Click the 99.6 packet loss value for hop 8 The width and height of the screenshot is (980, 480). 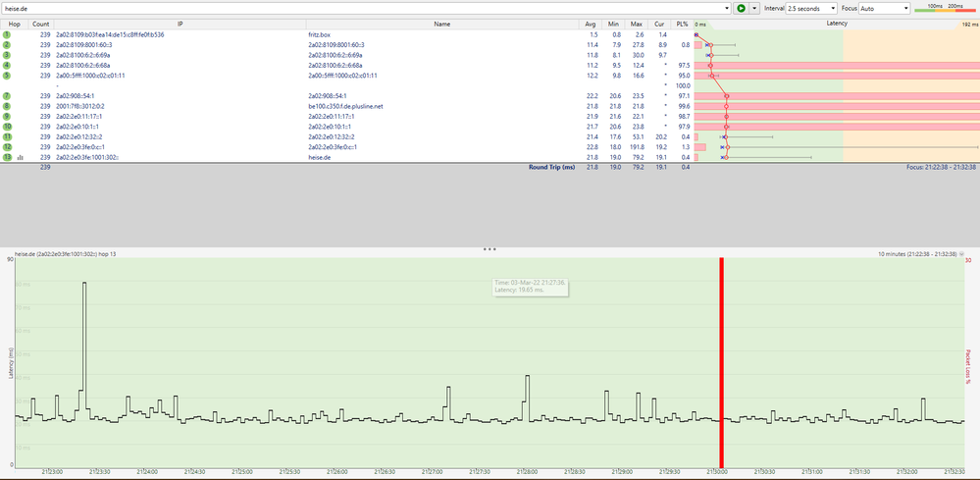(684, 106)
